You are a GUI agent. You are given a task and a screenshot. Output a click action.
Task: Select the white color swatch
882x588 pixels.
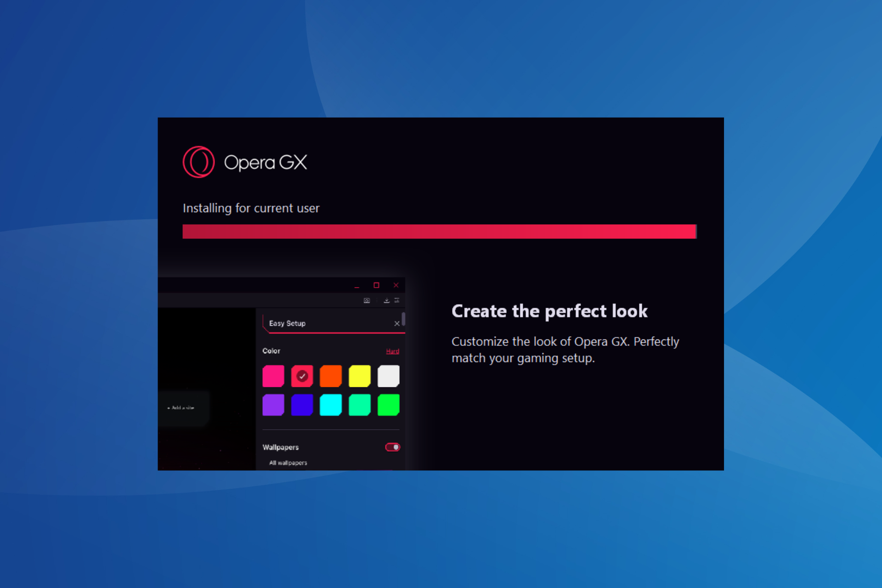[389, 375]
